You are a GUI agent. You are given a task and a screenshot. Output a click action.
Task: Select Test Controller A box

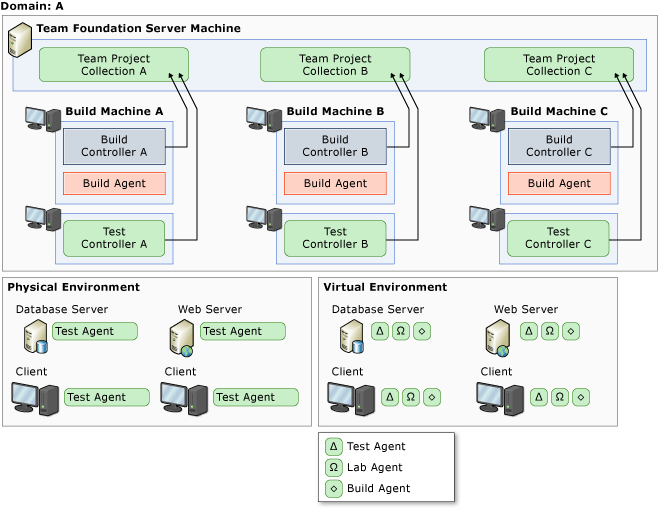point(114,238)
